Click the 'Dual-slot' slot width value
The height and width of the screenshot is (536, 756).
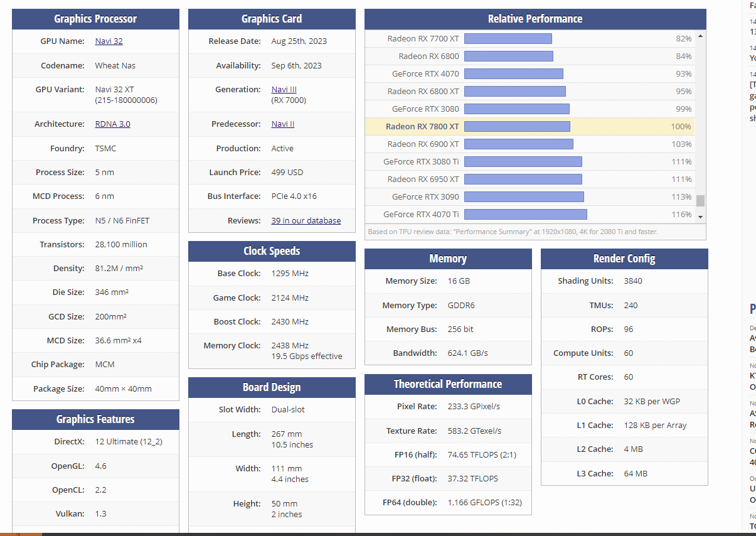[289, 410]
